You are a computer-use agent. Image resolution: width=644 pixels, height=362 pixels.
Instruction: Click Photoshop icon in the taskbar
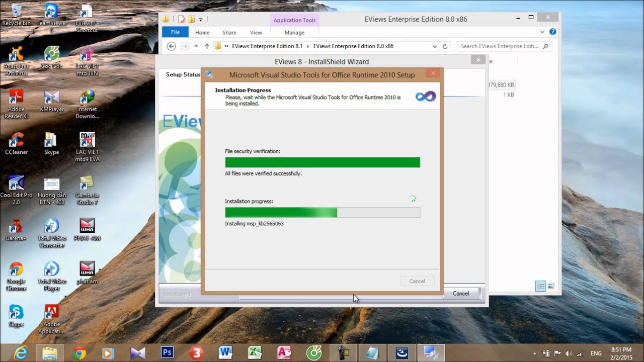pos(167,353)
